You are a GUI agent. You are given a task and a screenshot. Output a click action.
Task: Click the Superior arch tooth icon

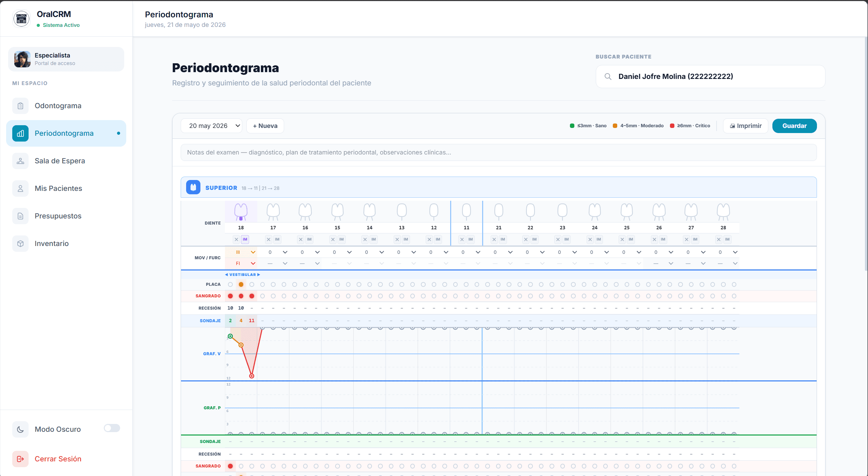pyautogui.click(x=193, y=187)
